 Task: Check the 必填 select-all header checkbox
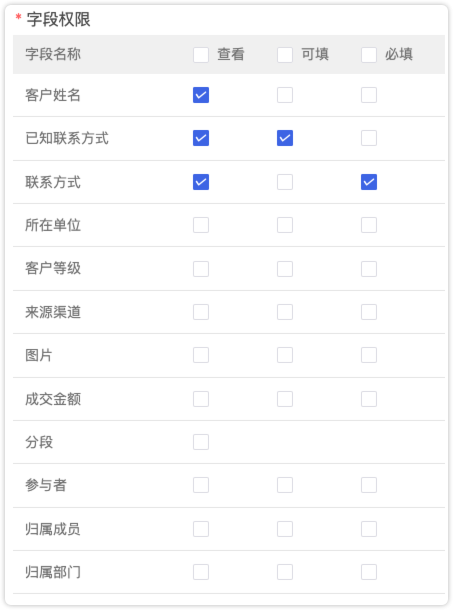(x=369, y=55)
